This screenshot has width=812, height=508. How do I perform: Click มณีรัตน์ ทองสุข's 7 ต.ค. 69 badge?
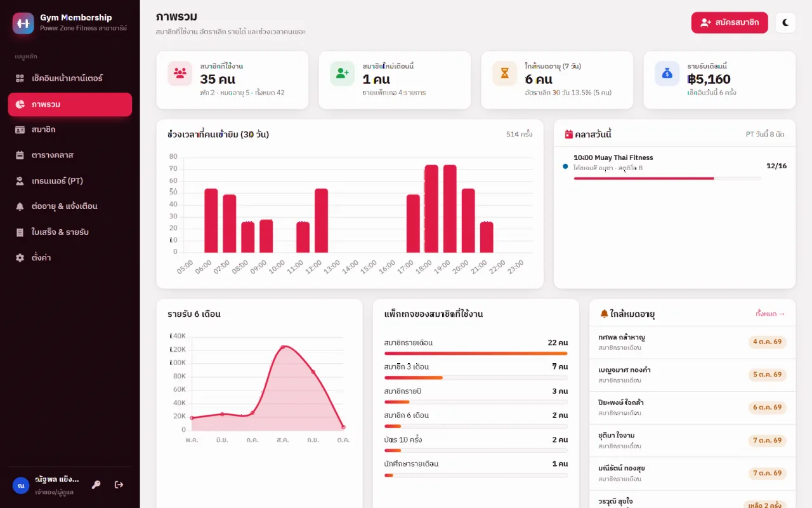(767, 473)
